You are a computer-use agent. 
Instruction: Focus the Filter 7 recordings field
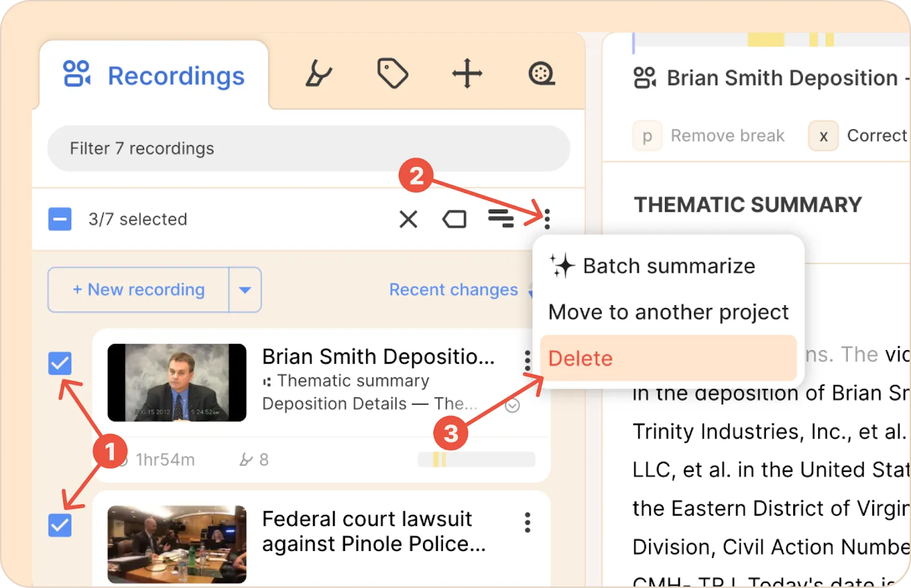309,149
